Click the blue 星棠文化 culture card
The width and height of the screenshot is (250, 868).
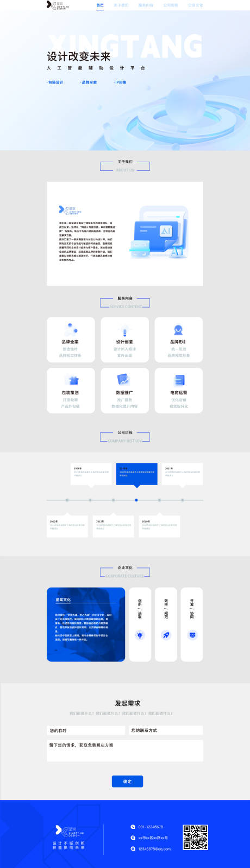[86, 624]
